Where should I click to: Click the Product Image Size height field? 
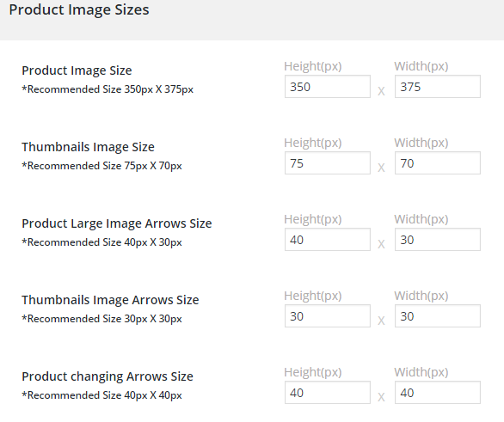[327, 87]
